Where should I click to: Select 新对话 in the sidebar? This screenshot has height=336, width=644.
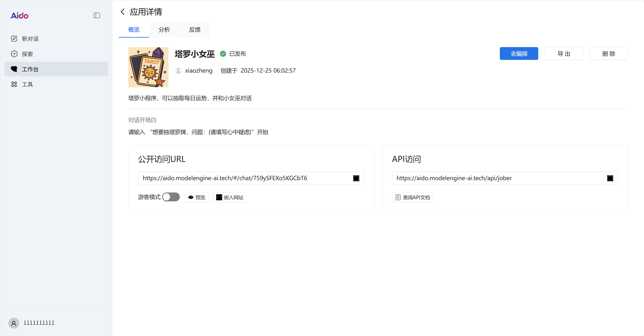click(30, 39)
